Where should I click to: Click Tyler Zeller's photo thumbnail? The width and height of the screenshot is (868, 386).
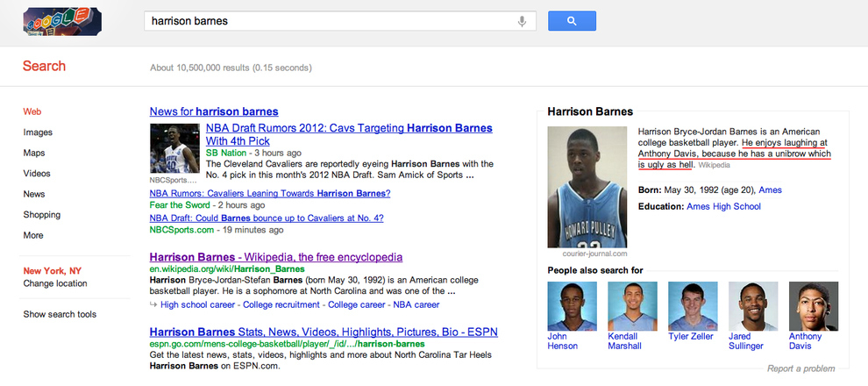(x=693, y=305)
